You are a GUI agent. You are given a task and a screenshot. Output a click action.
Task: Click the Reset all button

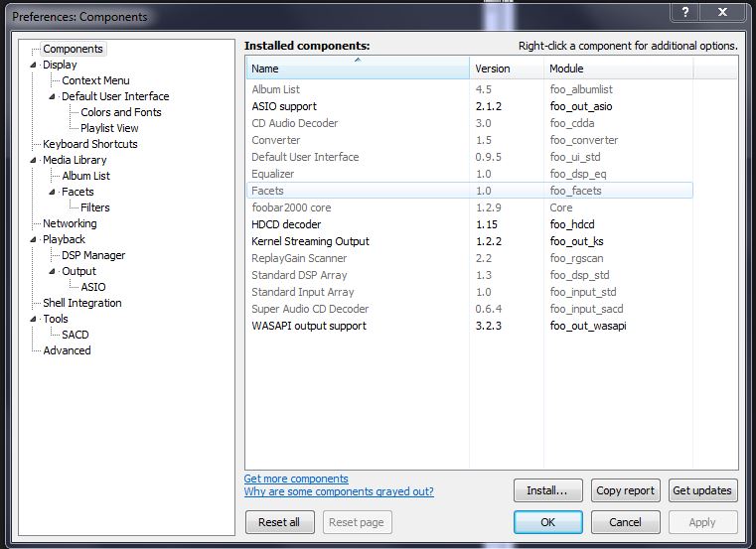pos(279,522)
